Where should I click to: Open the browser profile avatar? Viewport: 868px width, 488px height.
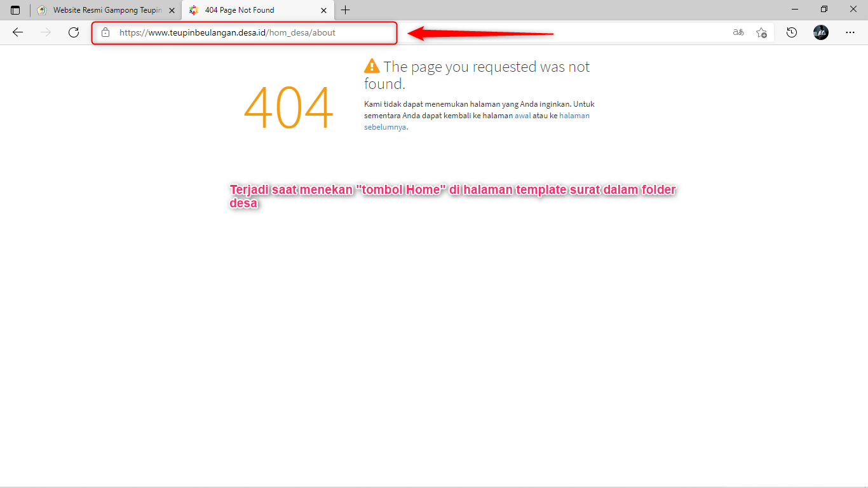tap(820, 32)
